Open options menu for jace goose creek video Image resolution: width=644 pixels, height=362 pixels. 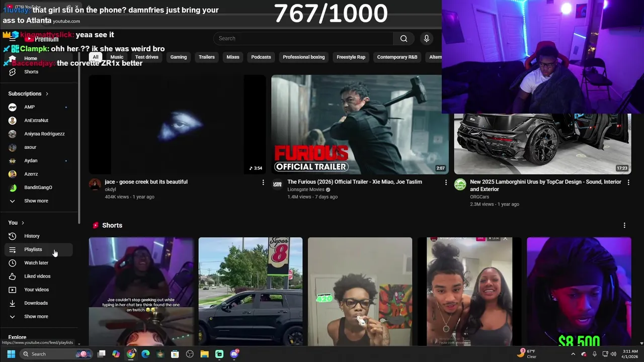(263, 183)
